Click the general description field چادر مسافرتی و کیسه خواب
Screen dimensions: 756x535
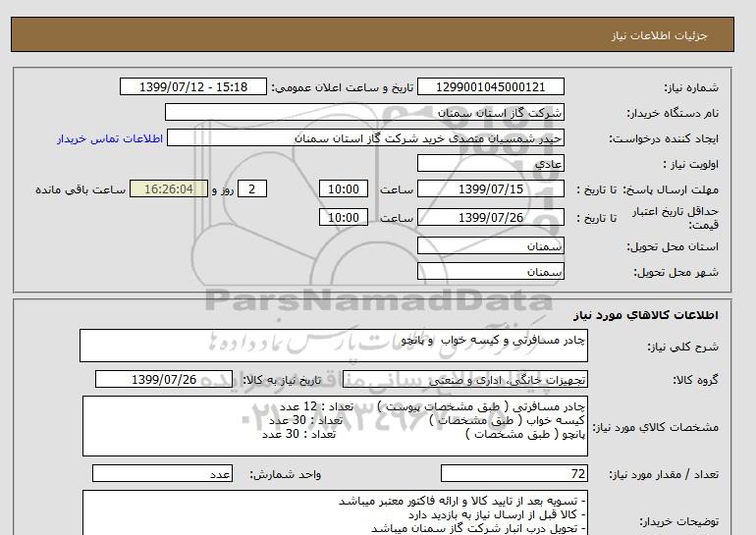[x=334, y=346]
